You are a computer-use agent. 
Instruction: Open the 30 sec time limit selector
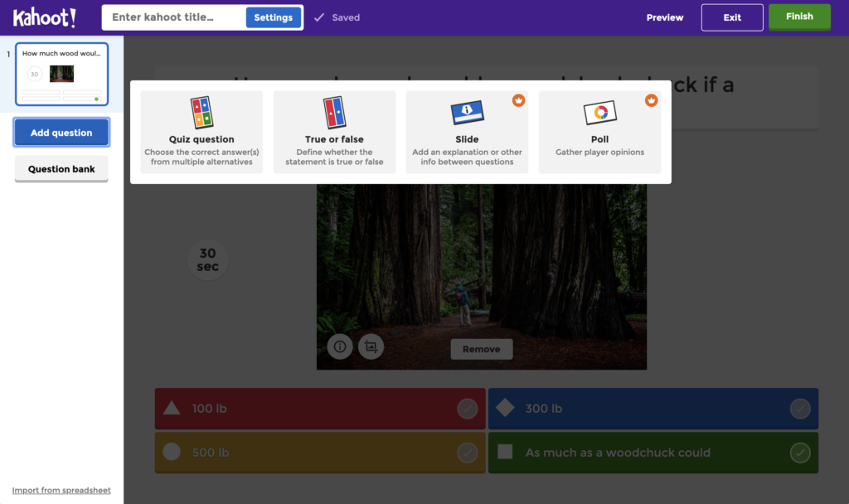(x=207, y=259)
